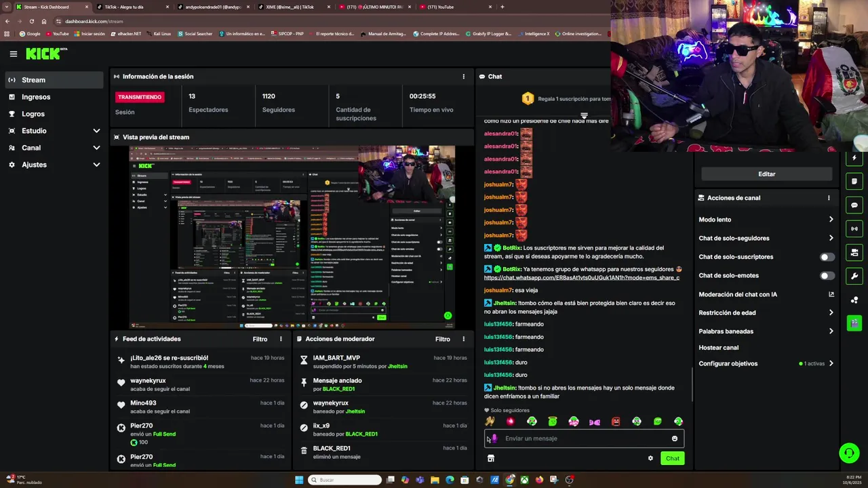Viewport: 868px width, 488px height.
Task: Open the Windows Start menu
Action: (x=299, y=480)
